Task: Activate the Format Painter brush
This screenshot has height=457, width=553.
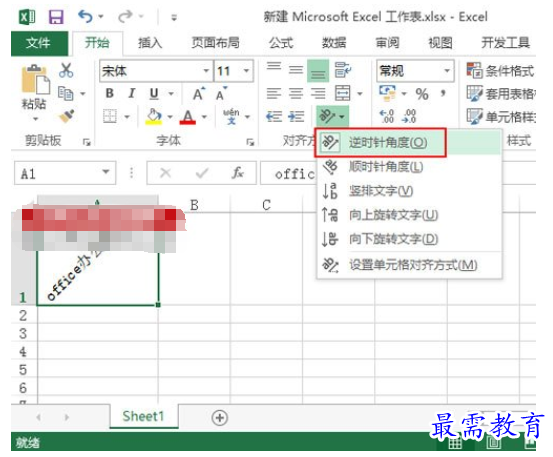Action: pyautogui.click(x=66, y=116)
